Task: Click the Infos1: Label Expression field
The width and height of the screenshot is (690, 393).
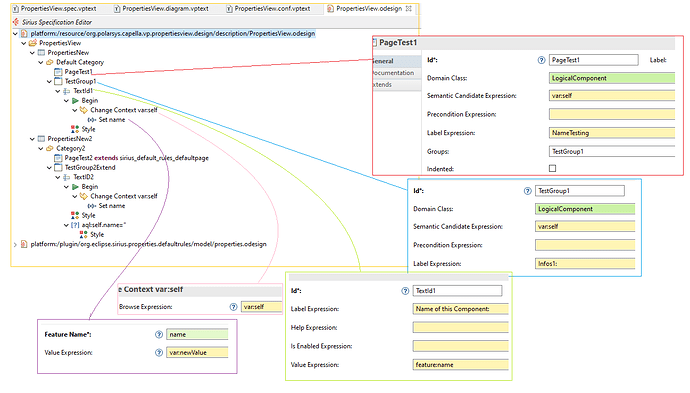Action: [x=585, y=264]
